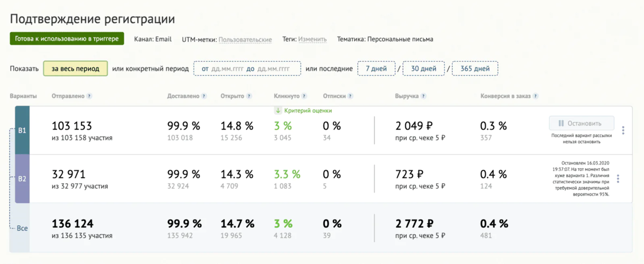Click help icon next to Кликнуто
This screenshot has width=644, height=264.
[x=304, y=96]
